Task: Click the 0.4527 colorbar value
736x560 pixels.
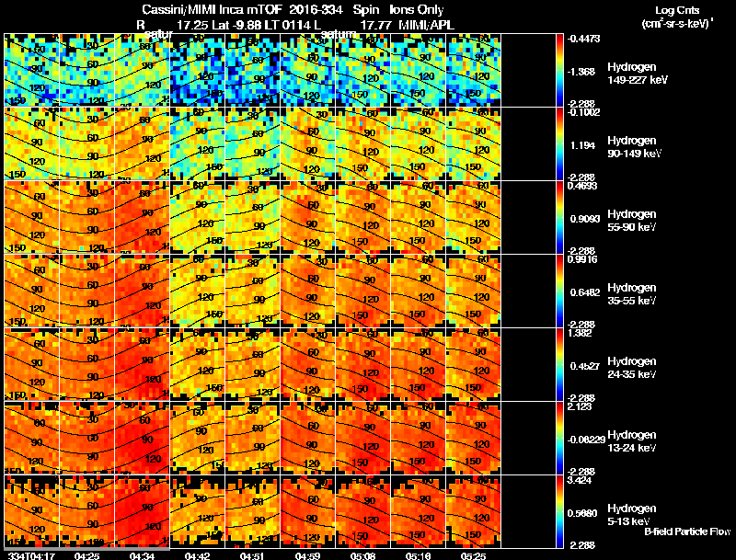Action: tap(585, 366)
